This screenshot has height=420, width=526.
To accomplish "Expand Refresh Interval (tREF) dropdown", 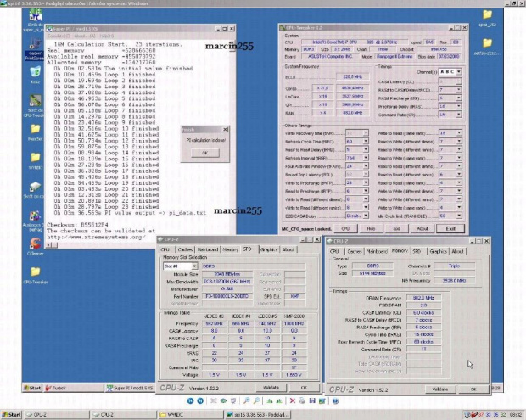I will click(366, 158).
